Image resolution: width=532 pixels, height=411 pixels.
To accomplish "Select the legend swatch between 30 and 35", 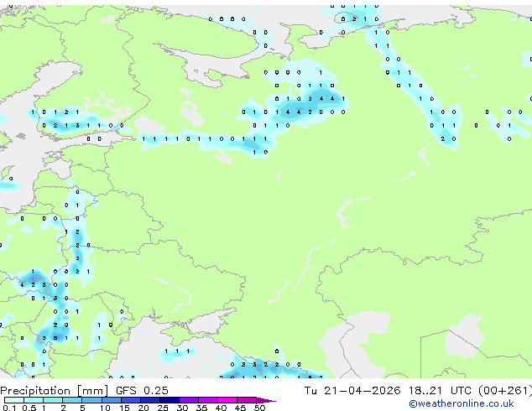I will [189, 400].
